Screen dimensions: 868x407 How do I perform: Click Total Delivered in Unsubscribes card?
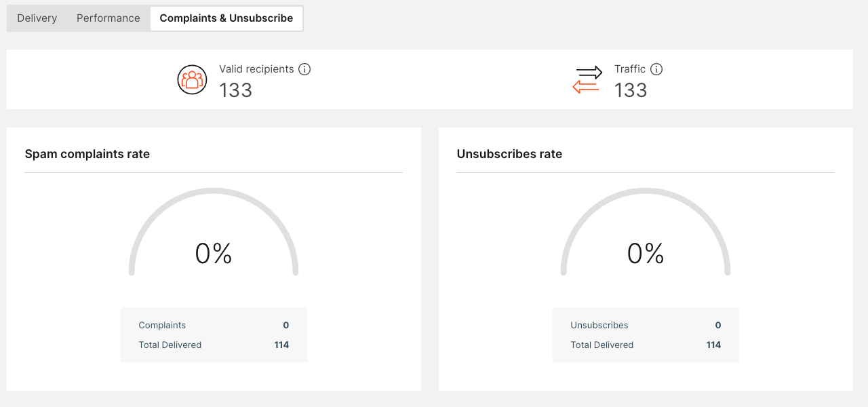(602, 345)
